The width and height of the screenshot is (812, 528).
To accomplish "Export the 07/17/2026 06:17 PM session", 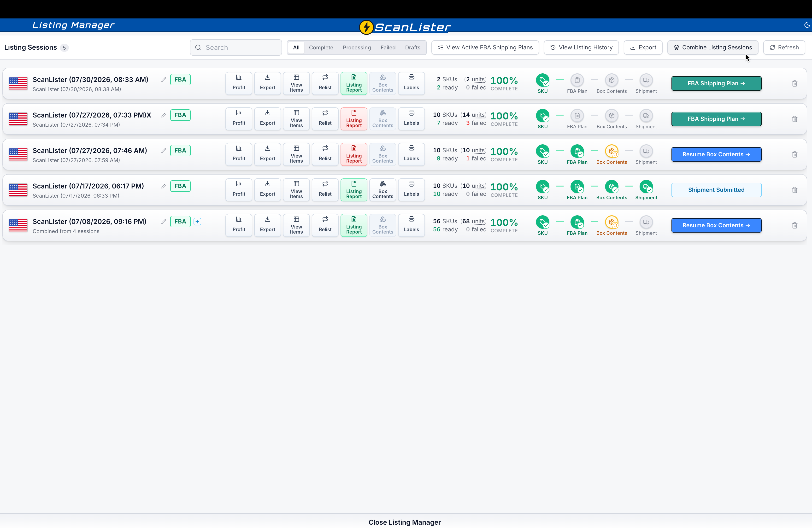I will 267,190.
